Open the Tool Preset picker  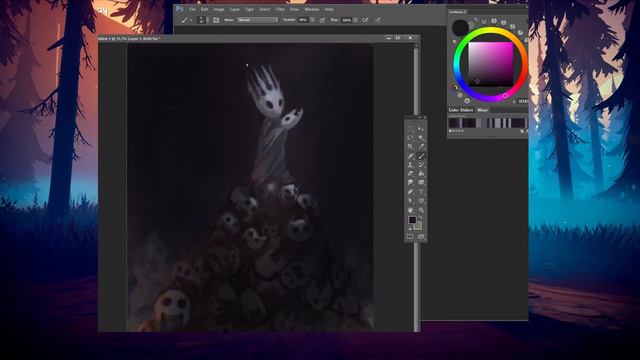pos(186,20)
